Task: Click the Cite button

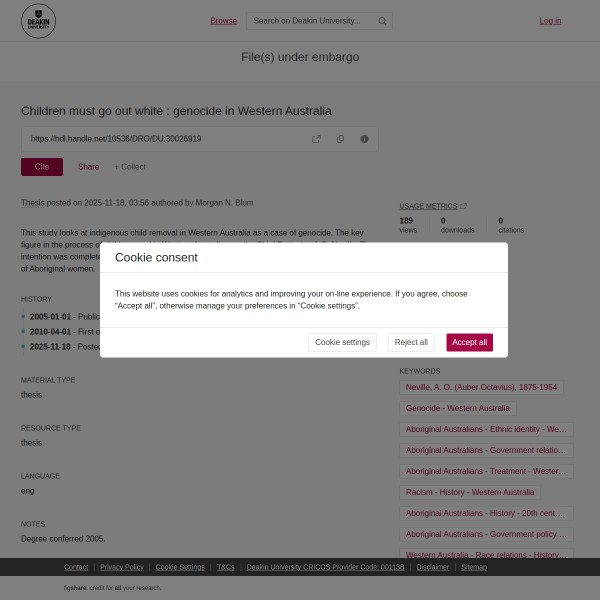Action: point(42,167)
